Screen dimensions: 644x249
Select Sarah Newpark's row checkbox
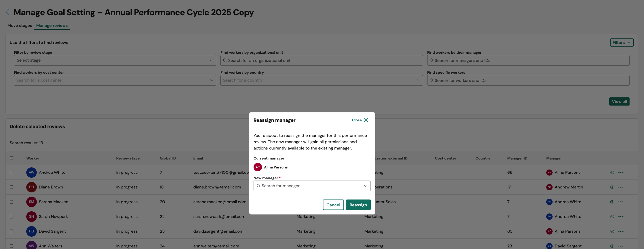(x=12, y=217)
